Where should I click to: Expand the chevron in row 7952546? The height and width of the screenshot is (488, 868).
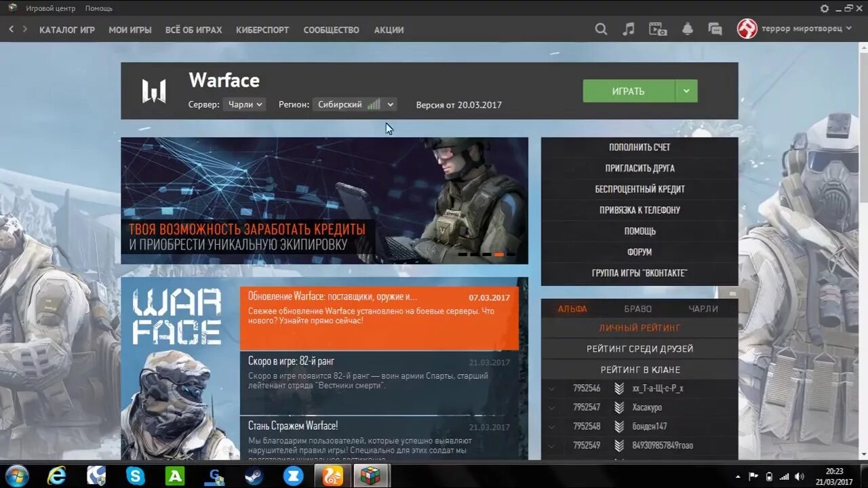coord(551,389)
